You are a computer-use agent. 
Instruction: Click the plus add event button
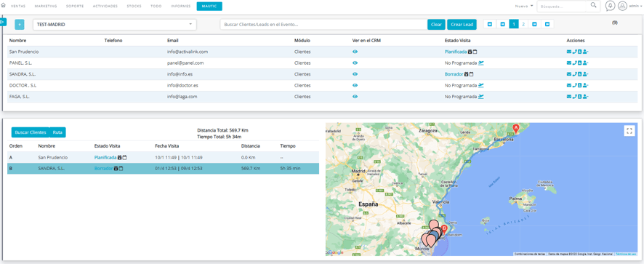coord(20,25)
